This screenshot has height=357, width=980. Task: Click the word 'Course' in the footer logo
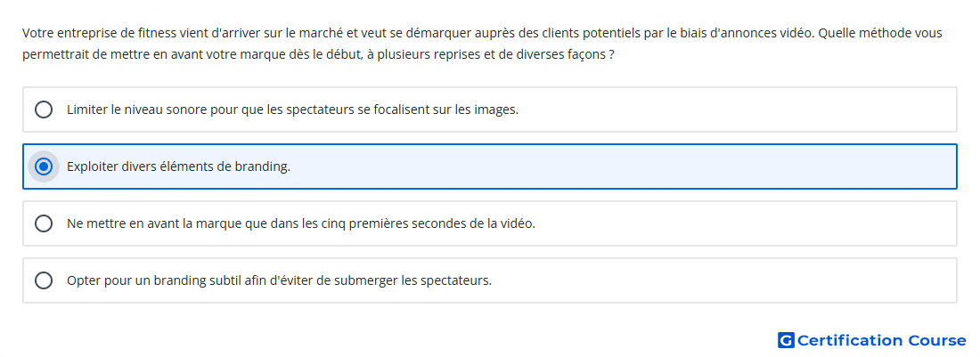coord(937,340)
